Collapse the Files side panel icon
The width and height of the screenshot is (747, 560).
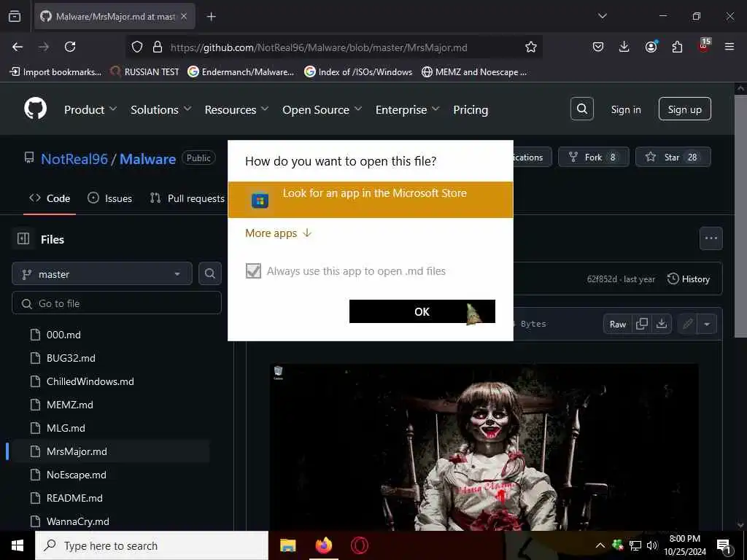point(23,238)
